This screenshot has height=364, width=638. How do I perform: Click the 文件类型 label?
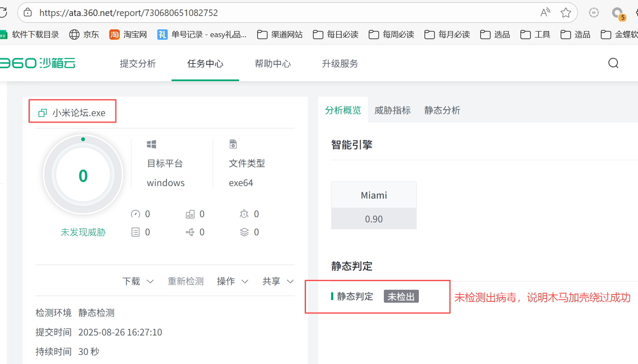[x=247, y=164]
